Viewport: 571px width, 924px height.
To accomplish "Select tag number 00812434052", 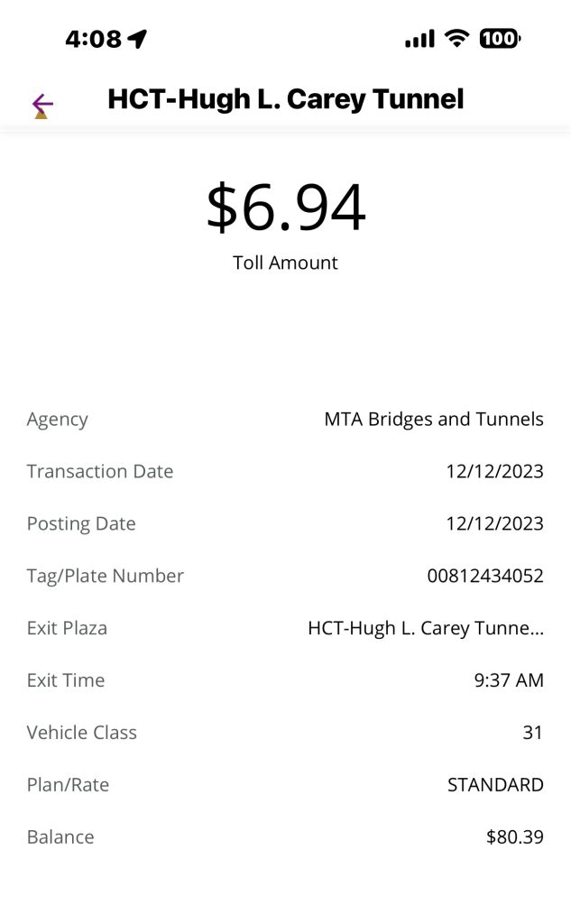I will click(485, 576).
